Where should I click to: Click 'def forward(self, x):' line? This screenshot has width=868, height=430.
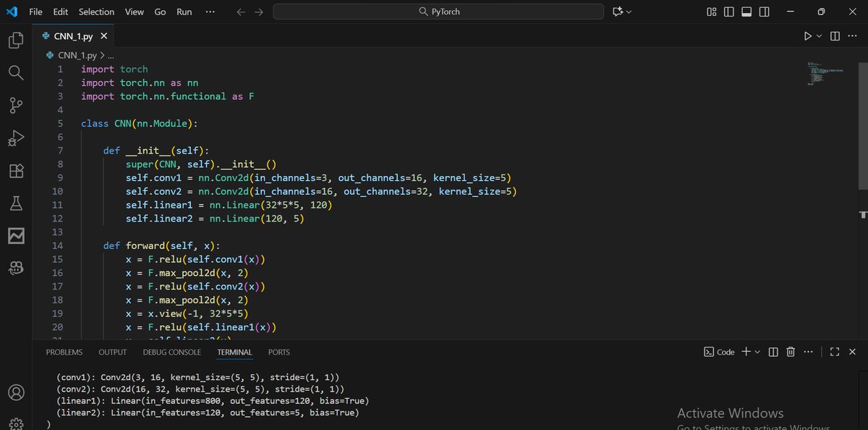coord(162,245)
